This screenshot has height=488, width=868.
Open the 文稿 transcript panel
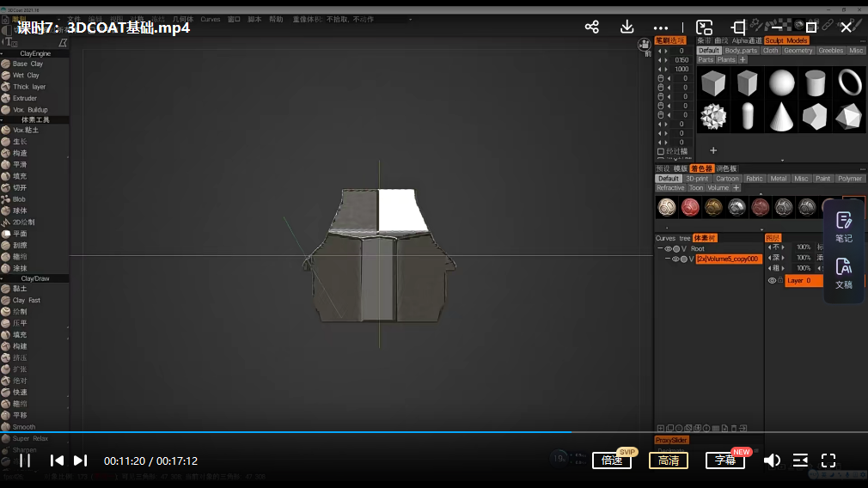pyautogui.click(x=844, y=274)
